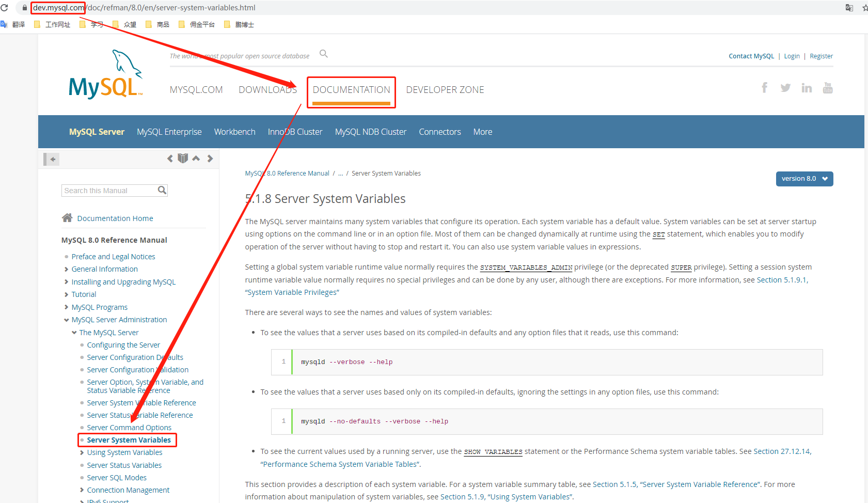The height and width of the screenshot is (503, 868).
Task: Open the 商品 bookmark folder
Action: coord(157,24)
